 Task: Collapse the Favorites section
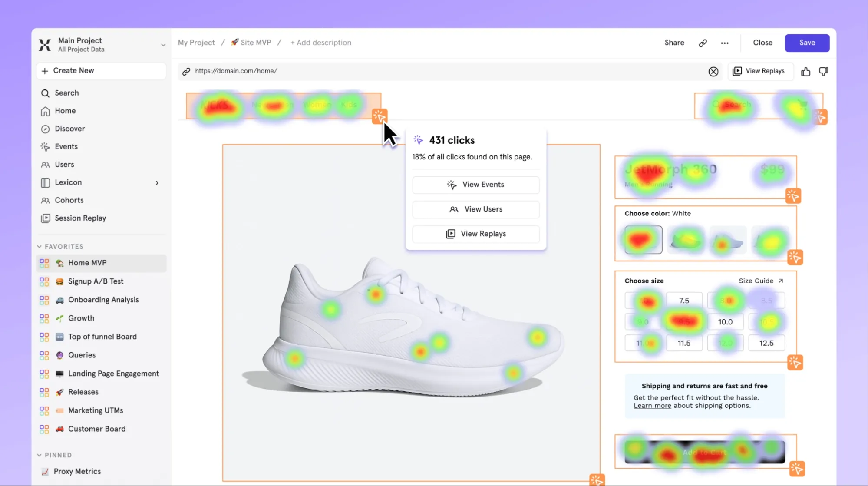click(40, 247)
